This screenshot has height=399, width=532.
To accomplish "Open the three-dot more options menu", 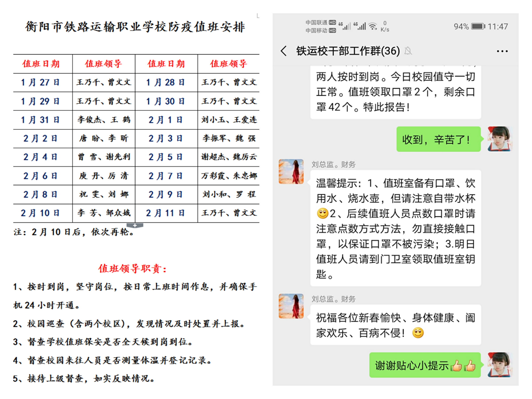I will pos(502,51).
